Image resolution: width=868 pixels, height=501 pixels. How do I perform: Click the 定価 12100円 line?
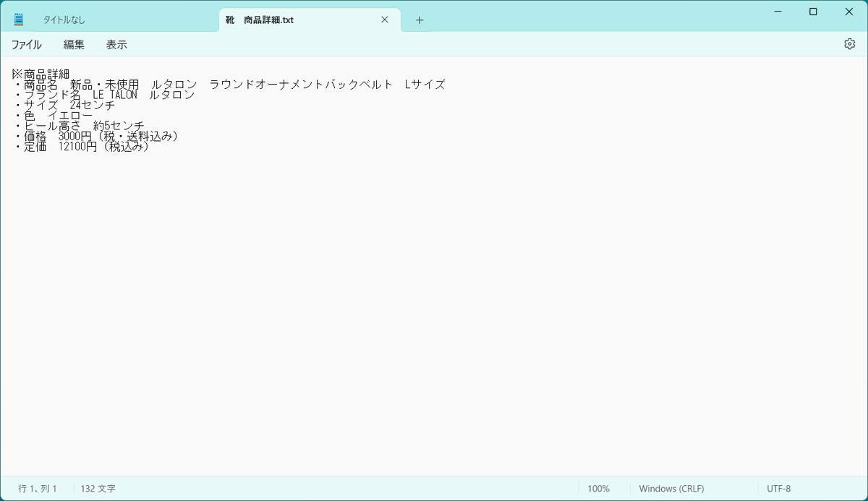tap(81, 147)
